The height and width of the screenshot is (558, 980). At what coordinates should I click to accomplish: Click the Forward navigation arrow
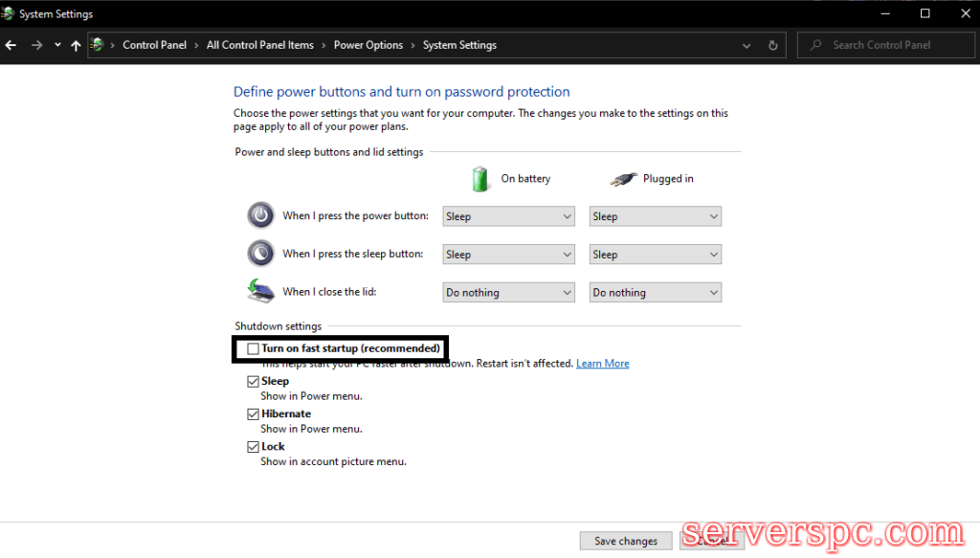tap(36, 45)
